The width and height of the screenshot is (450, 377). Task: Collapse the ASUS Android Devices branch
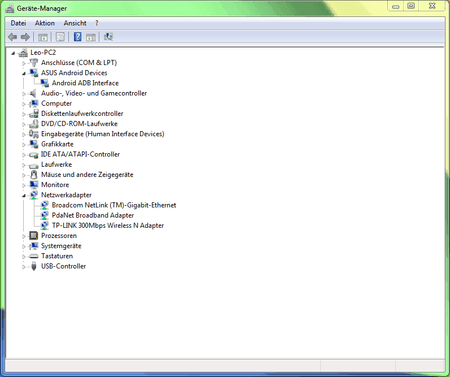pyautogui.click(x=24, y=73)
